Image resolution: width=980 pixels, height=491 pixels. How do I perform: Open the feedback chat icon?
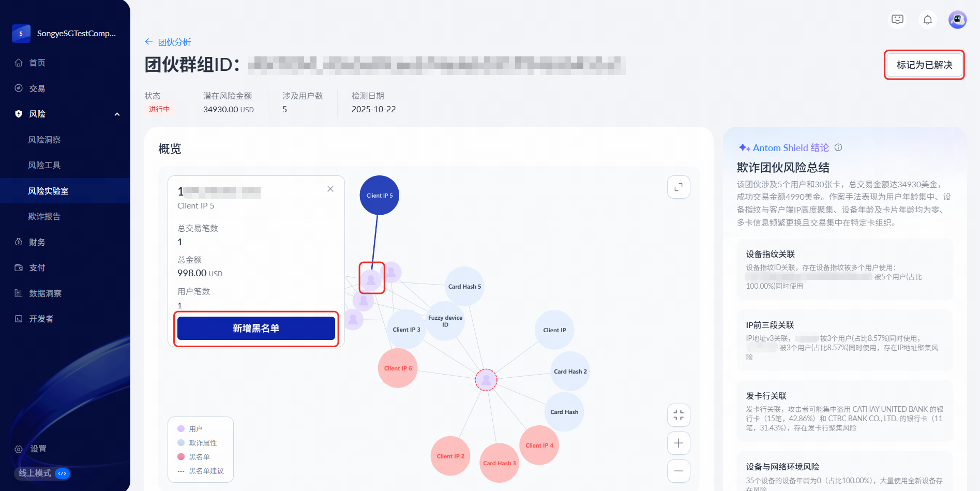point(897,20)
